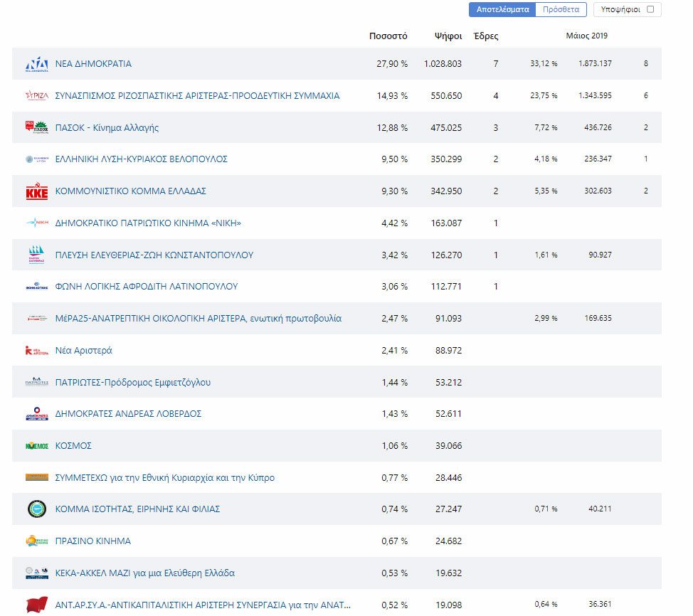Open ΚΟΜΜΟΥΝΙΣΤΙΚΟ ΚΟΜΜΑ ΕΛΛΑΔΑΣ link
This screenshot has width=693, height=616.
(x=130, y=191)
